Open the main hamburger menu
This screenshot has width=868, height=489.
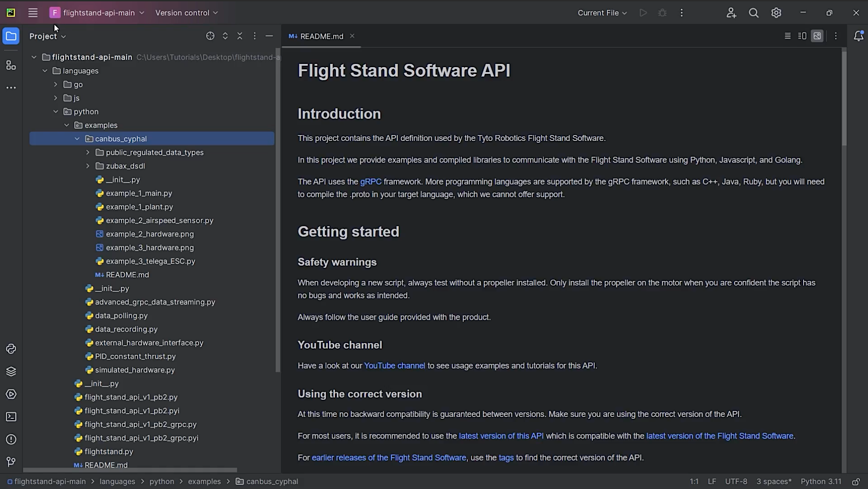coord(32,13)
